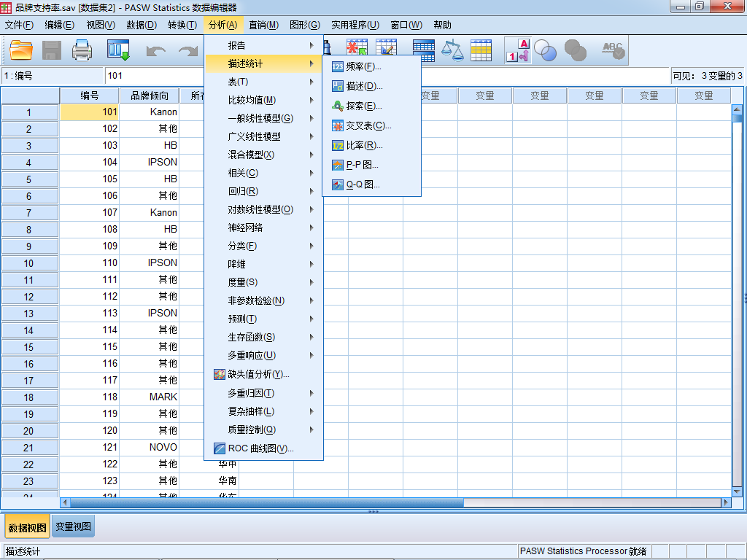Click the horizontal scrollbar thumb
This screenshot has height=560, width=747.
point(267,502)
